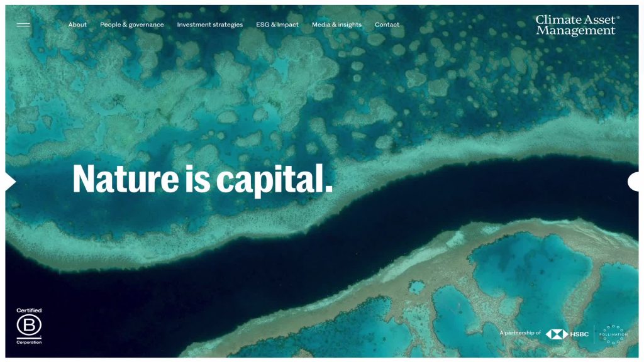This screenshot has height=362, width=644.
Task: Click the 'Corporation' text under B logo
Action: click(29, 342)
